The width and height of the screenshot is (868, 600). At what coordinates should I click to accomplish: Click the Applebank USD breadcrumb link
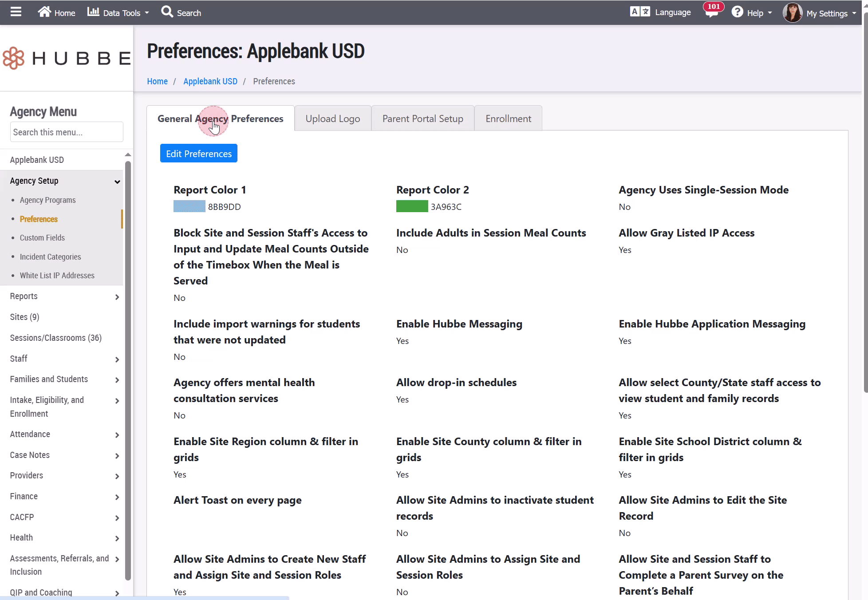(x=210, y=81)
